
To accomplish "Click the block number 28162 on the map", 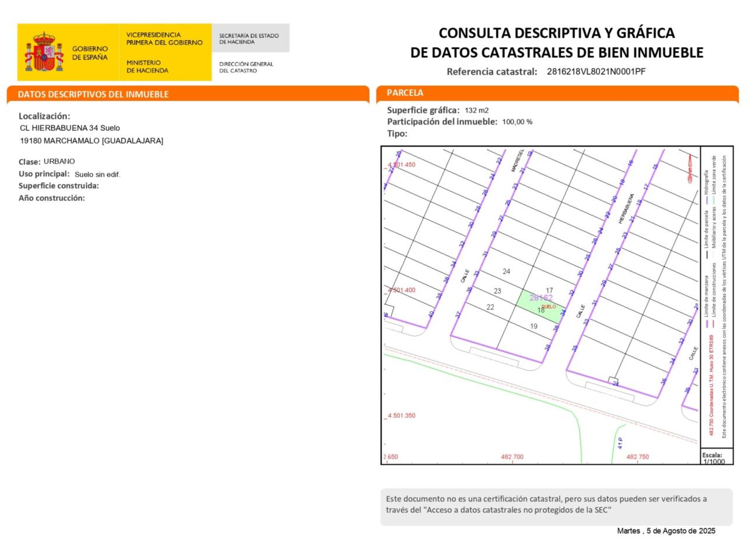I will click(x=541, y=297).
